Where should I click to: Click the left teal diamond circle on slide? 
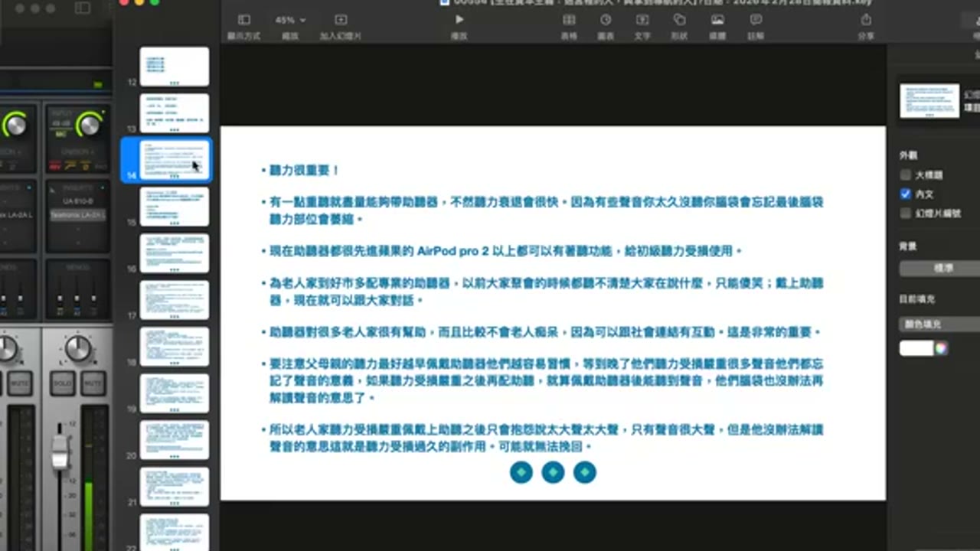(x=521, y=472)
